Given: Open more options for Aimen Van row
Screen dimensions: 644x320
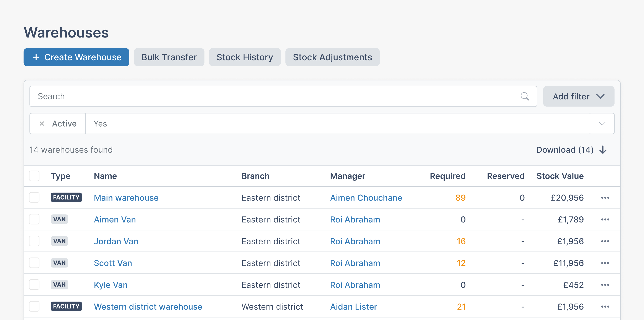Looking at the screenshot, I should tap(605, 219).
